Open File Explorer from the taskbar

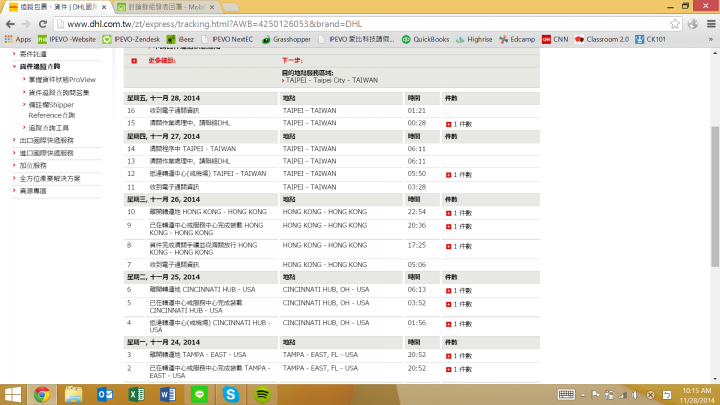point(73,394)
